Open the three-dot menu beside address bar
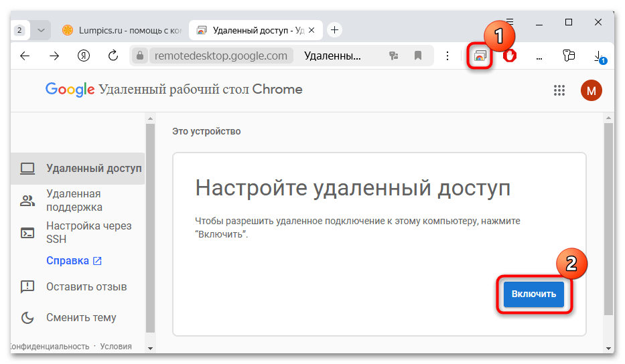The width and height of the screenshot is (625, 364). [447, 56]
